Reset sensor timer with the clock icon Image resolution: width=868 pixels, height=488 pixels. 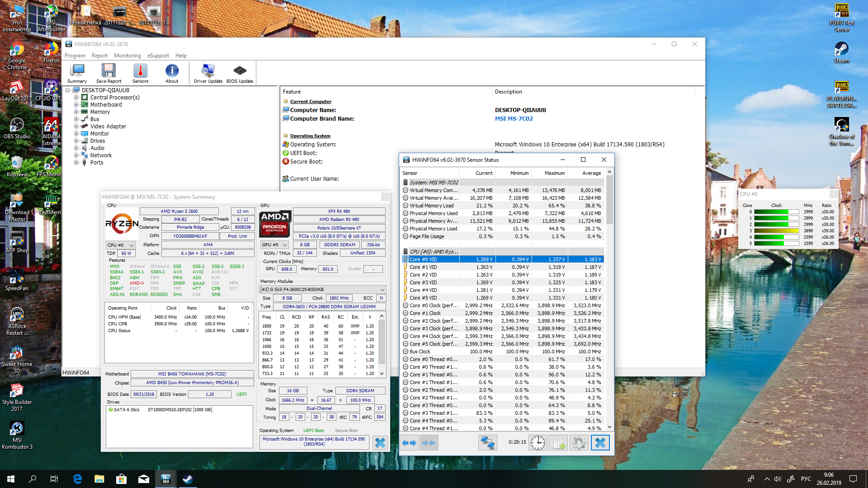pos(538,443)
